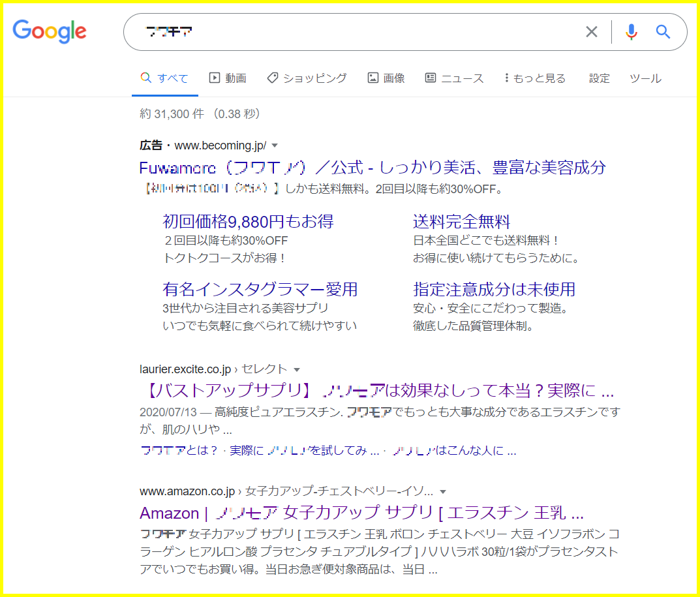Expand the もっと見る more menu
The width and height of the screenshot is (700, 597).
click(535, 78)
